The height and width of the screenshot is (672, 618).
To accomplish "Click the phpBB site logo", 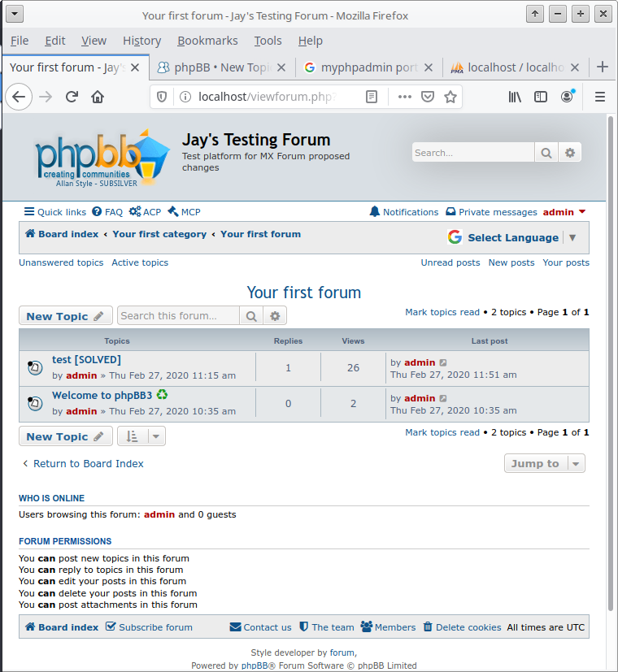I will point(102,158).
